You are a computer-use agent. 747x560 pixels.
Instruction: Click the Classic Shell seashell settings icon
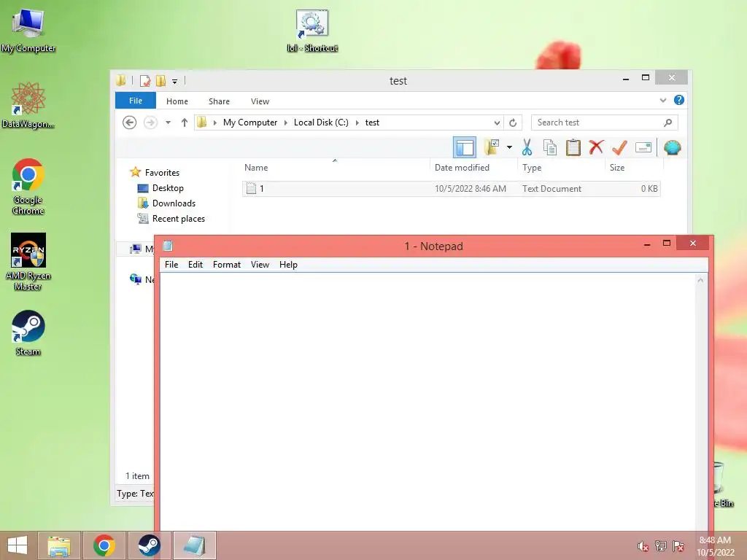672,147
